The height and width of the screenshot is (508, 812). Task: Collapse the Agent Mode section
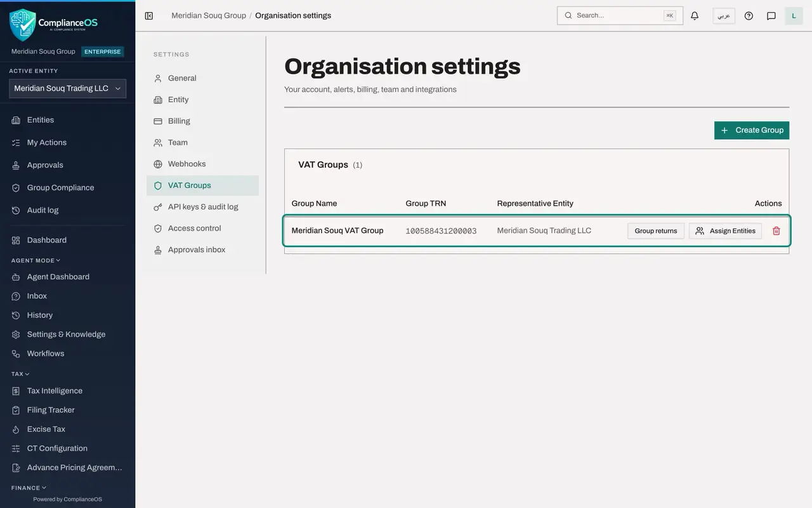36,260
